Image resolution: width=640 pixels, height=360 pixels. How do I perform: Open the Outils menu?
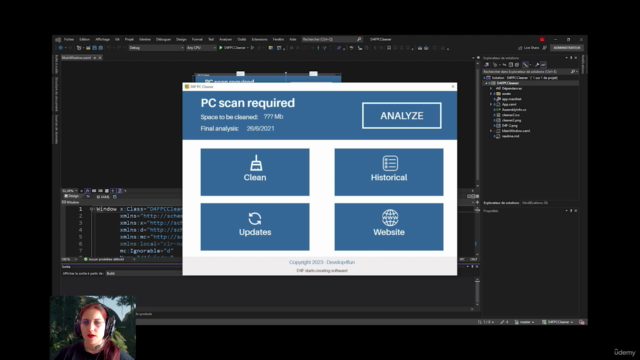(x=242, y=40)
